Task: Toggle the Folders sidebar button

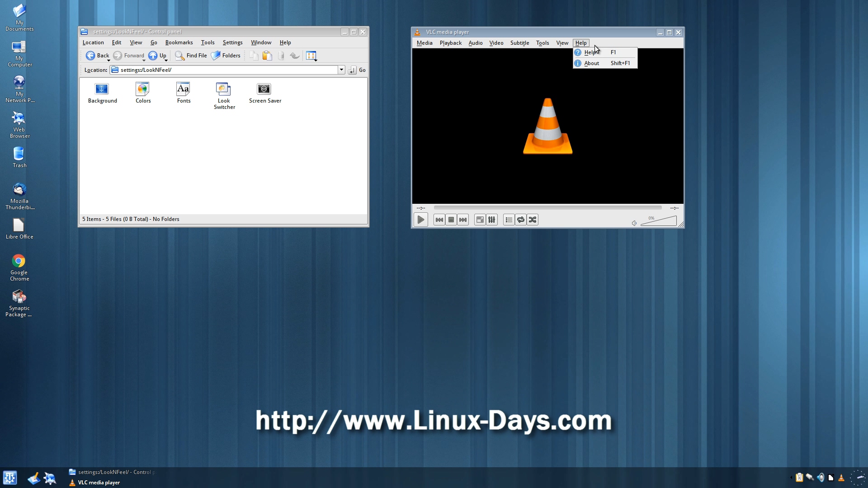Action: [x=226, y=56]
